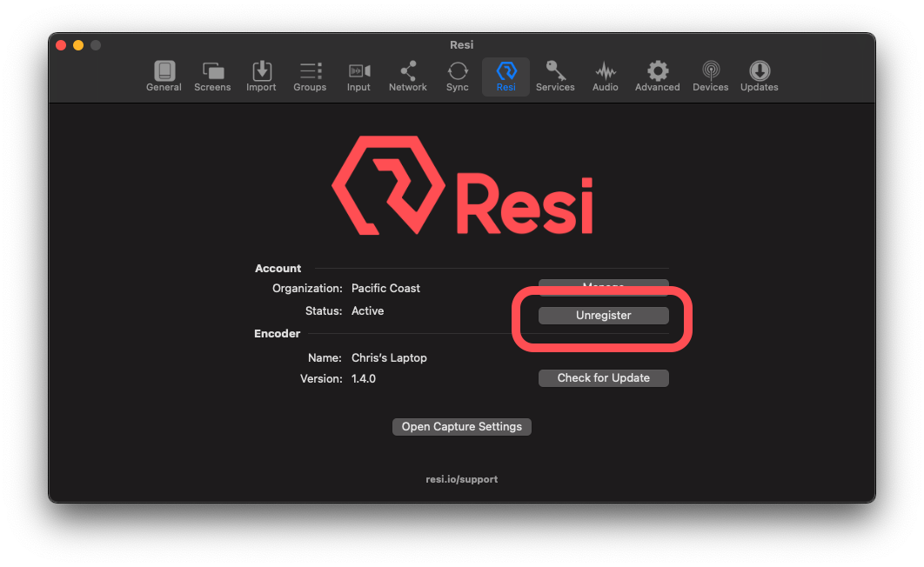The width and height of the screenshot is (924, 567).
Task: Open Capture Settings
Action: click(461, 426)
